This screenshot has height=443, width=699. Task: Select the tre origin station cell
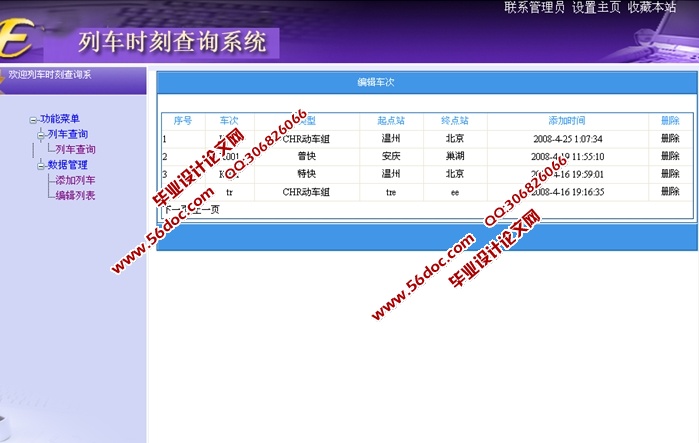[391, 193]
